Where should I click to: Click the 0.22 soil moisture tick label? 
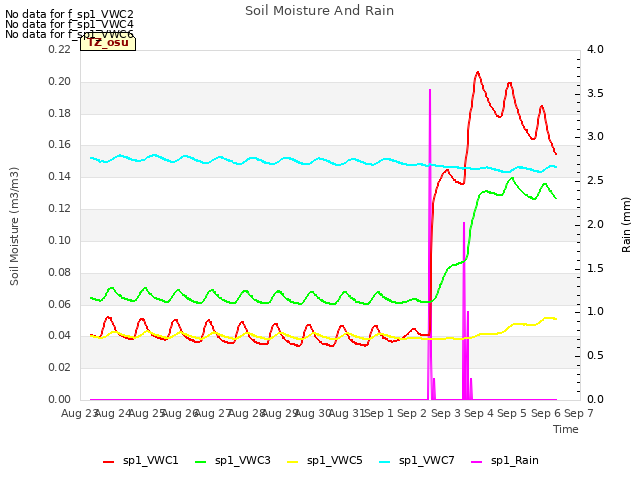click(60, 50)
